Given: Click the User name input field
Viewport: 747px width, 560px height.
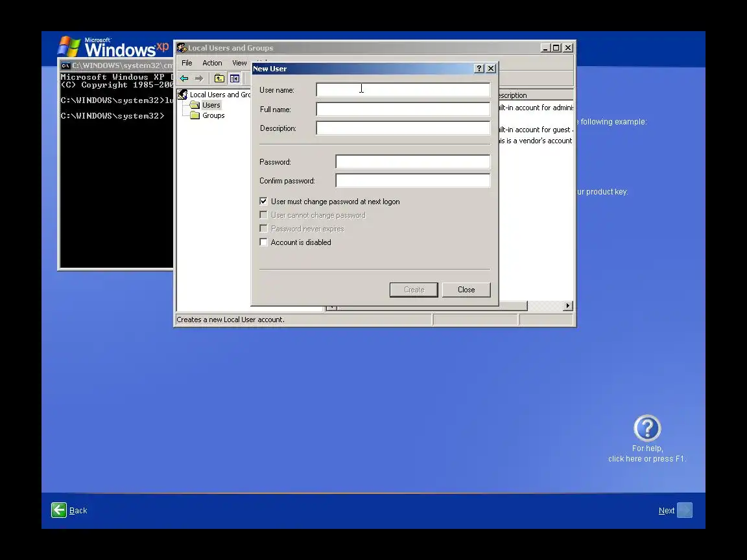Looking at the screenshot, I should click(403, 89).
